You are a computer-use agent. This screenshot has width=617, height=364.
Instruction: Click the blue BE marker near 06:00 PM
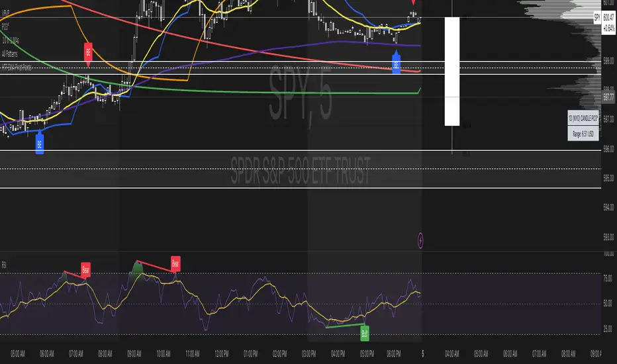[397, 63]
